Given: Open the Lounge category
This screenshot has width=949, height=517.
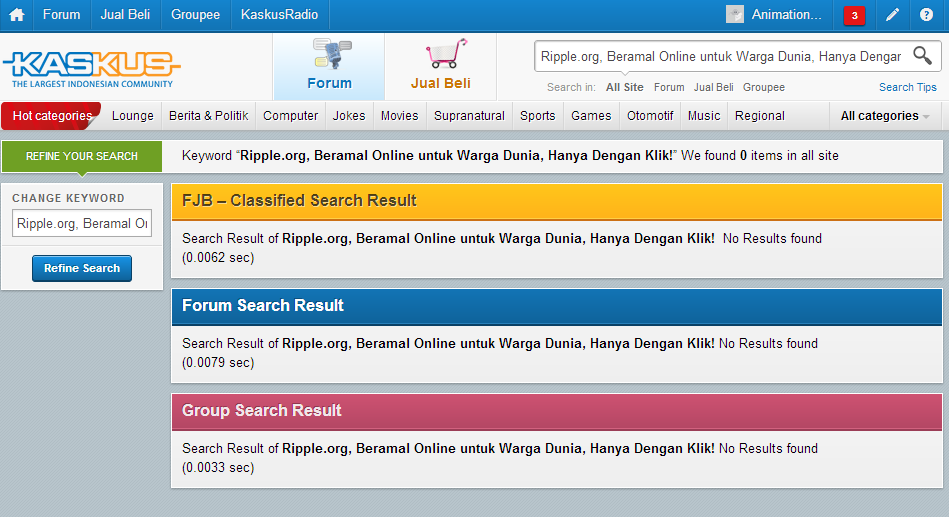Looking at the screenshot, I should [133, 116].
